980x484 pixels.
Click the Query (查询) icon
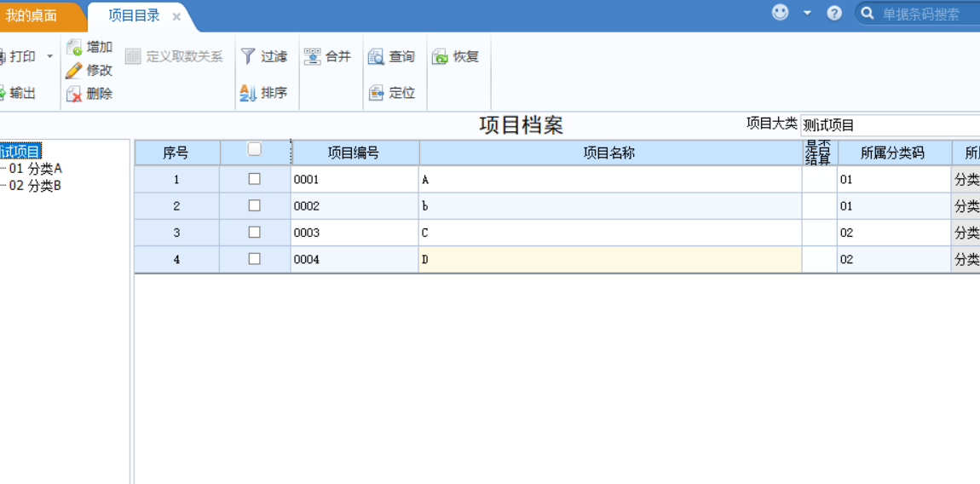[376, 57]
